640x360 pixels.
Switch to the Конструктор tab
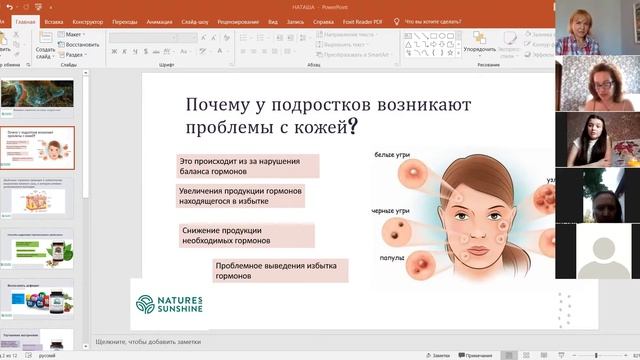click(87, 22)
